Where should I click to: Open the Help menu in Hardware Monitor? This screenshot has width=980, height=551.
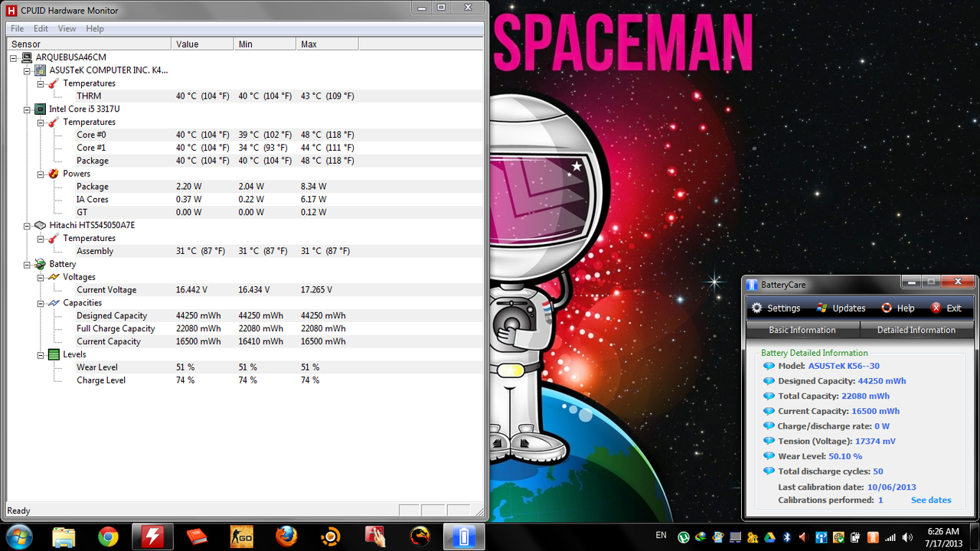pos(95,28)
